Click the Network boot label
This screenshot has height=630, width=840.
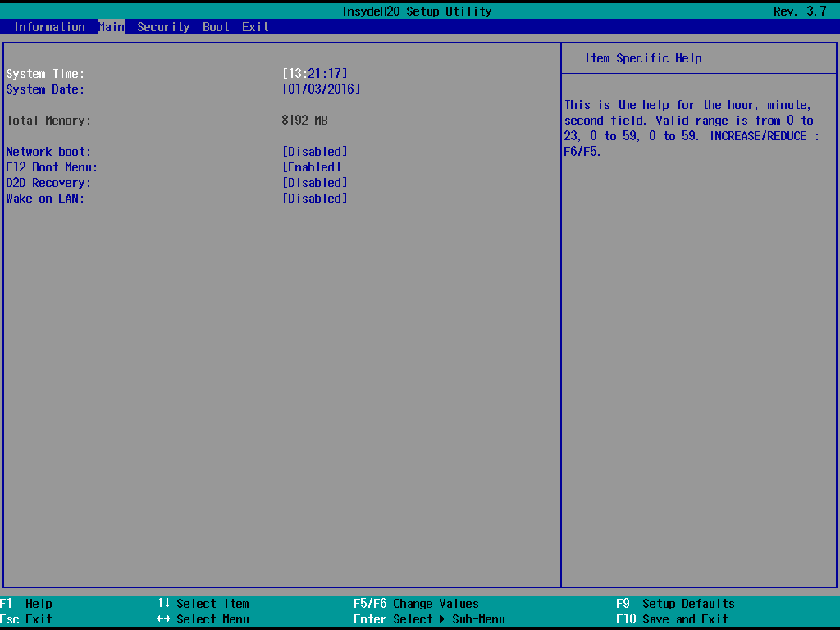48,152
